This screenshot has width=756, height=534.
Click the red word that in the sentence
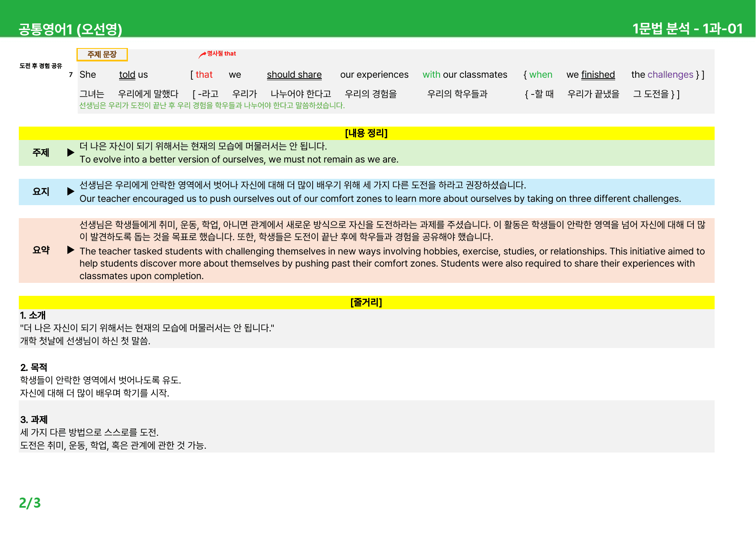(204, 75)
